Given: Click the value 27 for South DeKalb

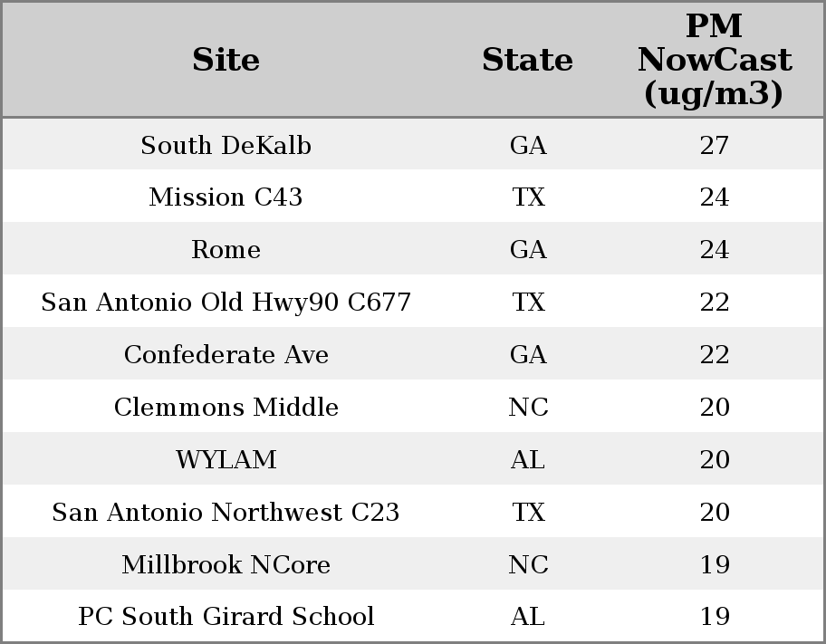Looking at the screenshot, I should click(x=715, y=145).
